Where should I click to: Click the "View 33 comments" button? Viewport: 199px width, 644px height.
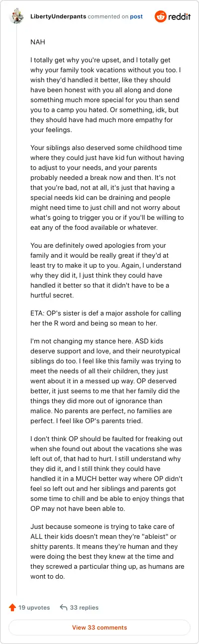coord(99,628)
